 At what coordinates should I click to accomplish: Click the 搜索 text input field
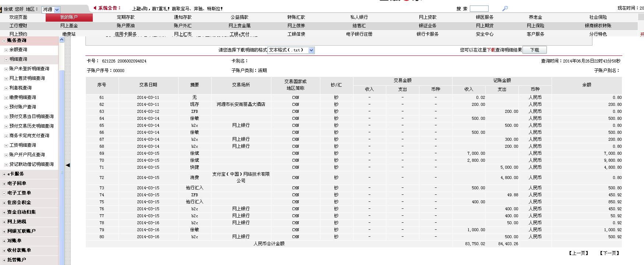point(479,8)
